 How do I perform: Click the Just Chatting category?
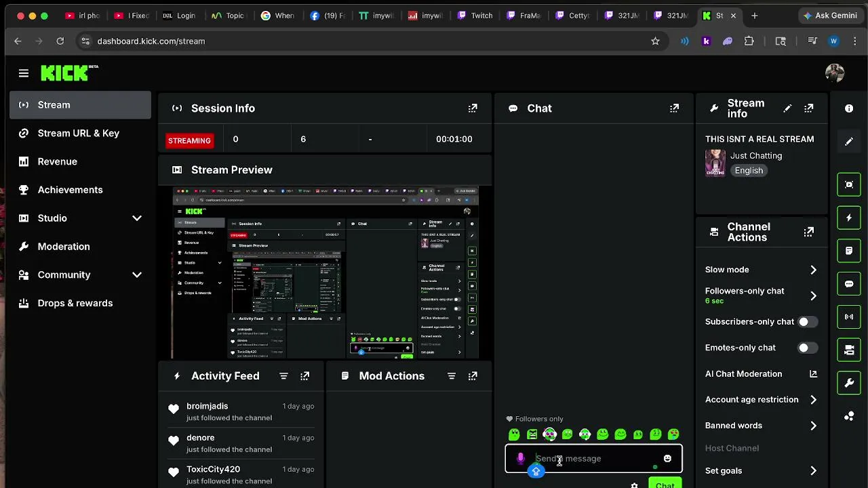(756, 156)
